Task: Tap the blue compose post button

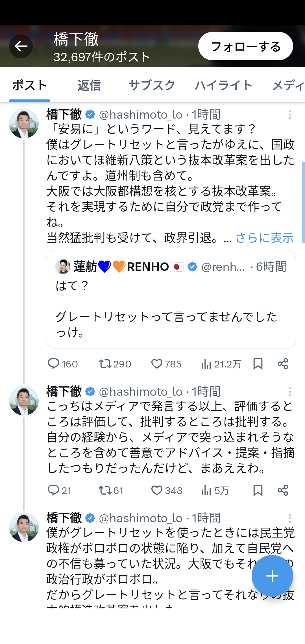Action: 272,576
